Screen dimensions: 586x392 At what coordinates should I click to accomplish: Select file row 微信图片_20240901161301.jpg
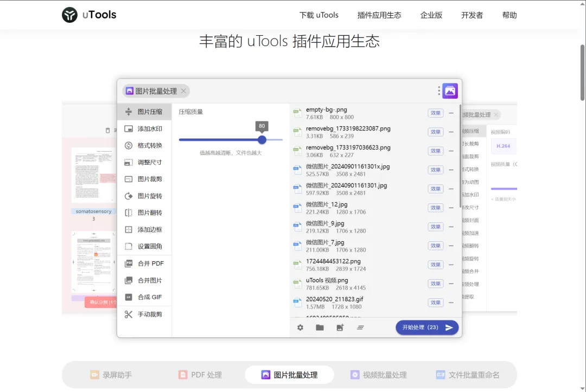coord(374,189)
